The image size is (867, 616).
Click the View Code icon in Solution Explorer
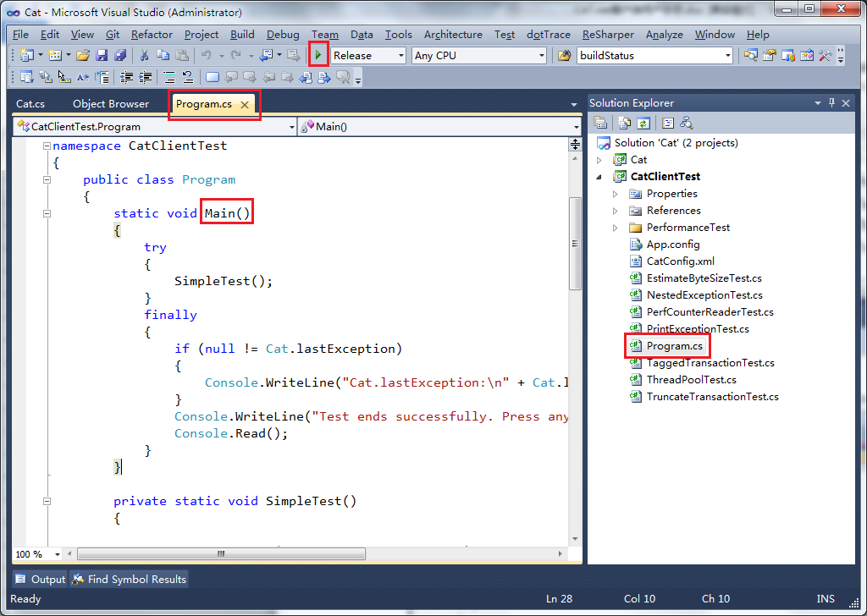coord(667,123)
